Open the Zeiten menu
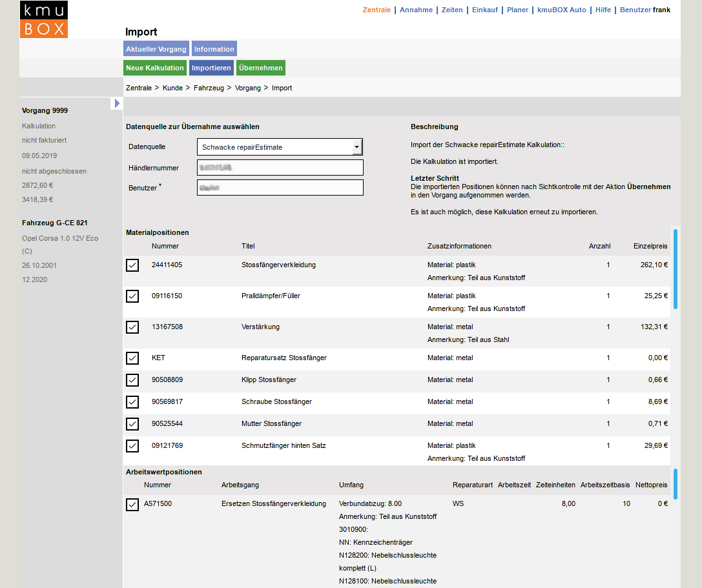Image resolution: width=702 pixels, height=588 pixels. click(452, 10)
